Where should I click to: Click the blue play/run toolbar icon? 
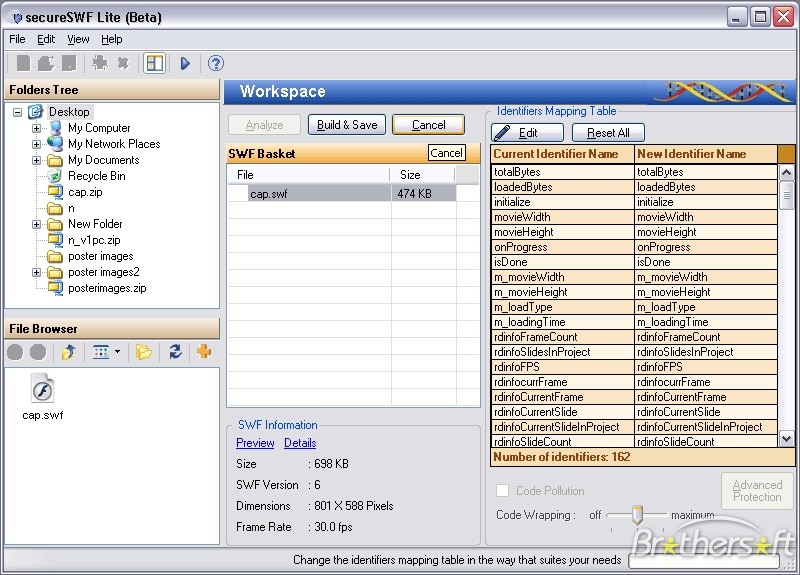point(185,63)
